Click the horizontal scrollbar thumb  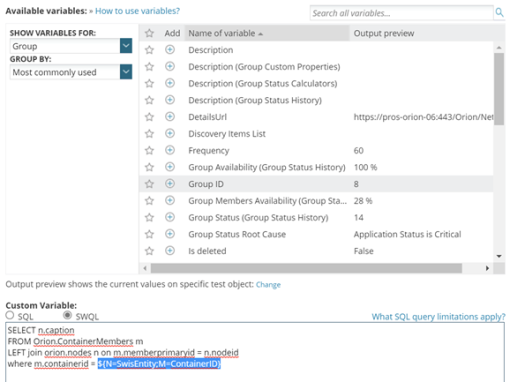click(306, 268)
